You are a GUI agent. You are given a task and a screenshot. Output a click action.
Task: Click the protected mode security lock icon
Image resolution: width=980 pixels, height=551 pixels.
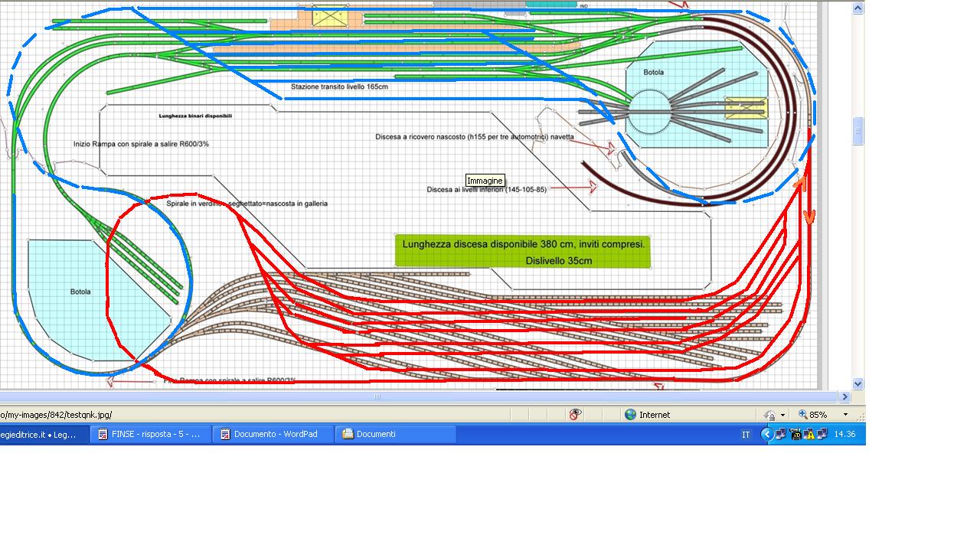[x=769, y=415]
